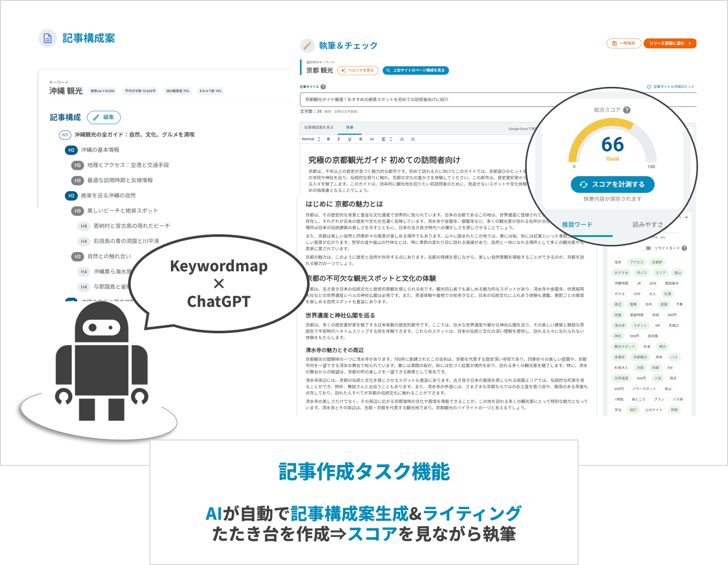Click heading はじめに 京都の魅力とは
Screen dimensions: 728x565
coord(344,204)
